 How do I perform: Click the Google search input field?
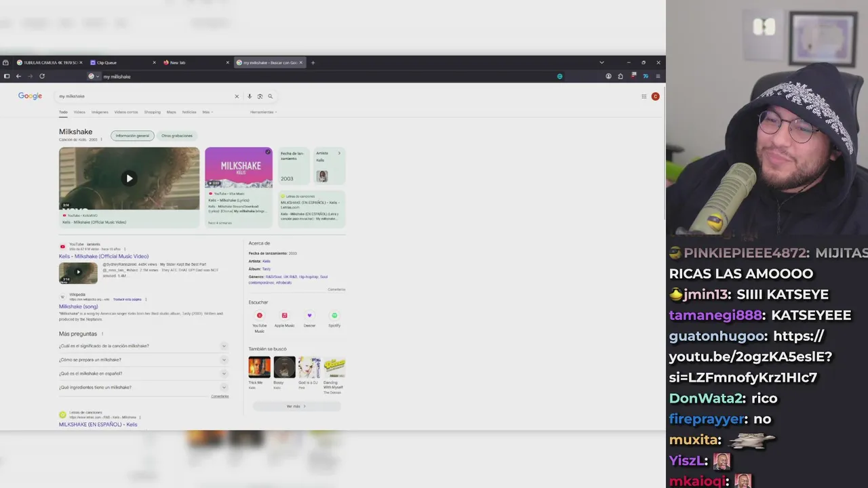coord(144,96)
